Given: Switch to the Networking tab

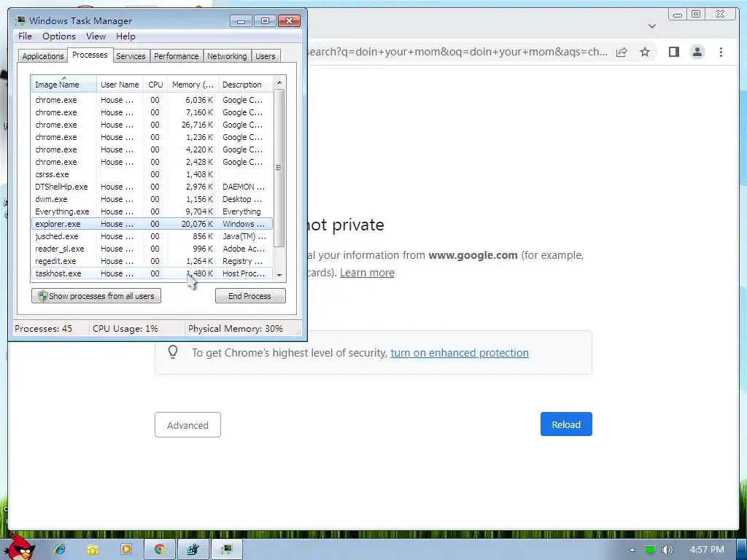Looking at the screenshot, I should (x=227, y=56).
